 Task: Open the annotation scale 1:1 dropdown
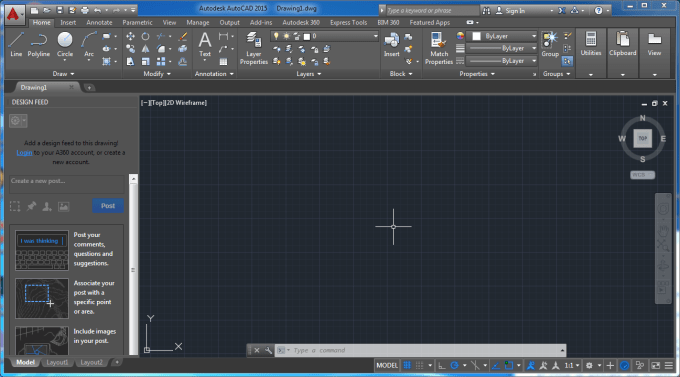572,366
